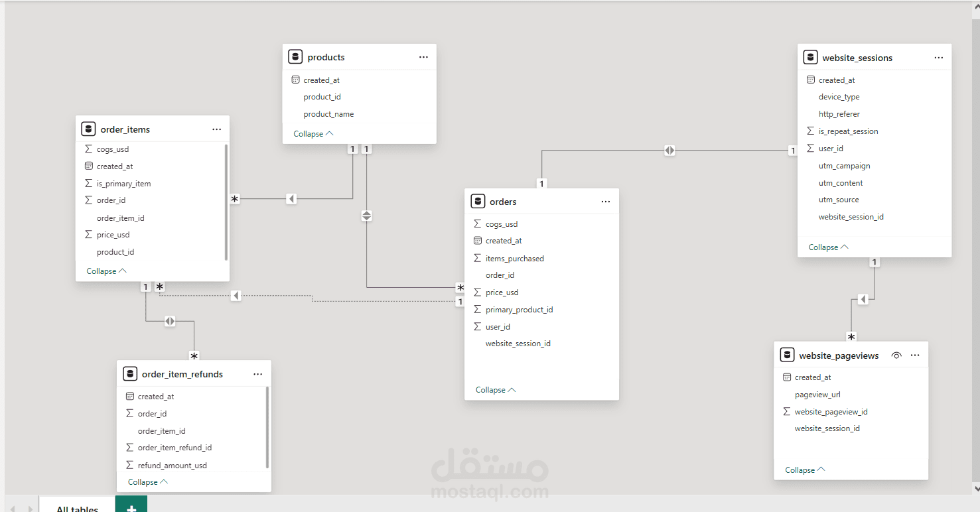
Task: Toggle website_pageviews table visibility eye
Action: click(896, 355)
